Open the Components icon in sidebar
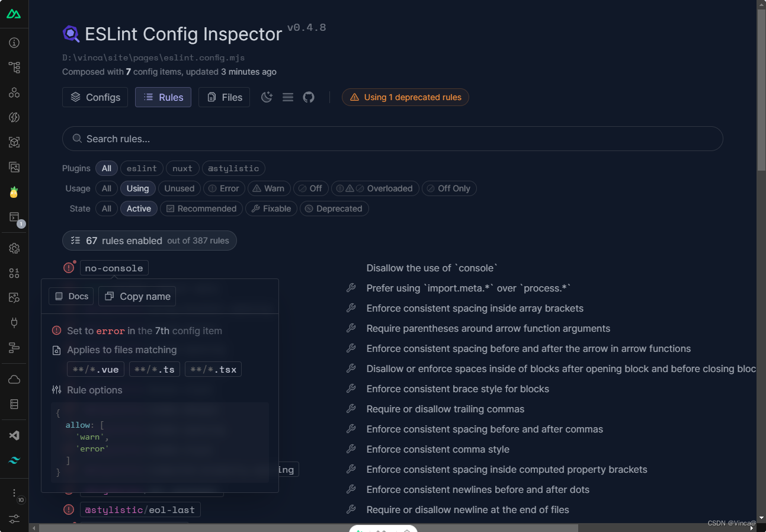Screen dimensions: 766x532 click(x=14, y=92)
